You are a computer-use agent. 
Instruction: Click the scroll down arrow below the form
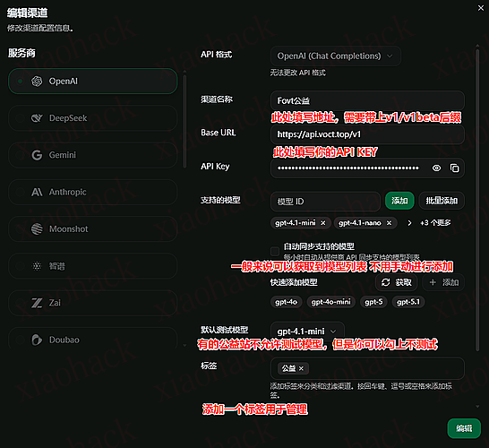477,406
